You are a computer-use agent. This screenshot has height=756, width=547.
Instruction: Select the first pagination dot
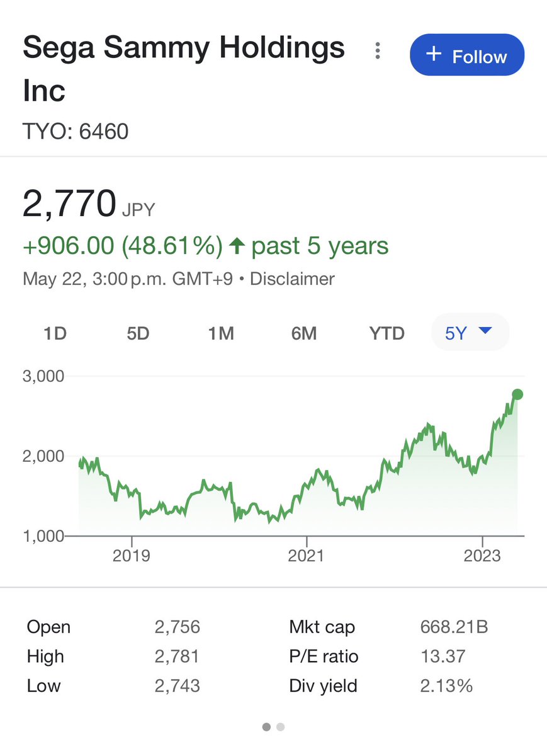click(x=266, y=727)
